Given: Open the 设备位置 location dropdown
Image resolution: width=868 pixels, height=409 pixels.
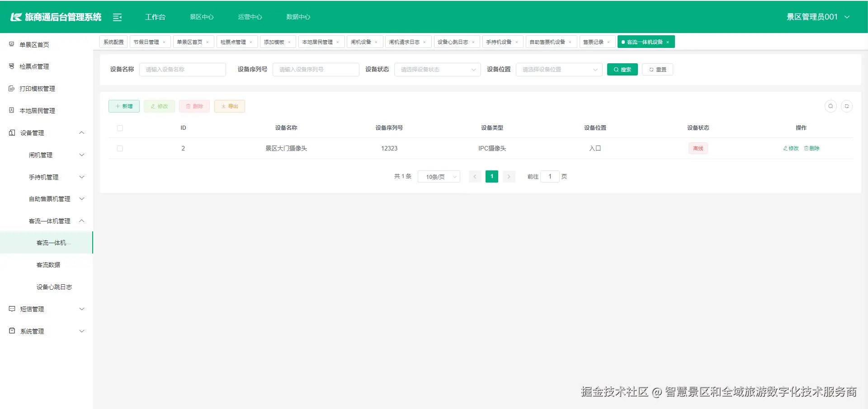Looking at the screenshot, I should [559, 70].
